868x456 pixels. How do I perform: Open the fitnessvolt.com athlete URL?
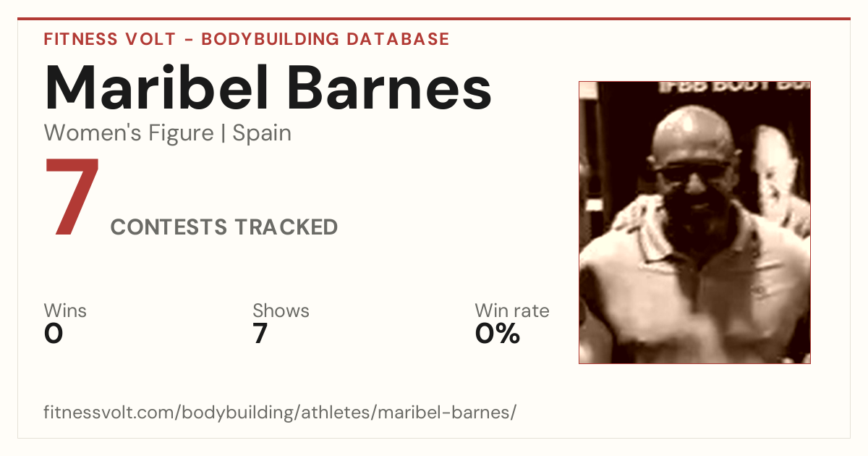[x=281, y=413]
